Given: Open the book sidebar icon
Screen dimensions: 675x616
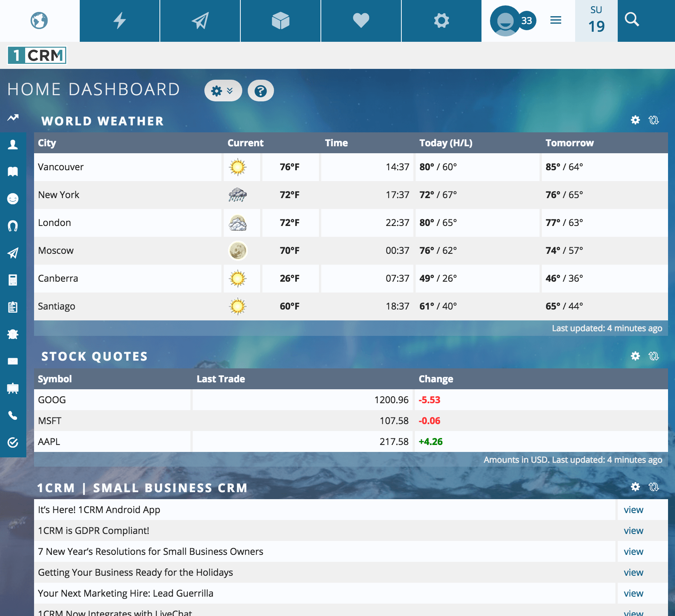Looking at the screenshot, I should (13, 171).
